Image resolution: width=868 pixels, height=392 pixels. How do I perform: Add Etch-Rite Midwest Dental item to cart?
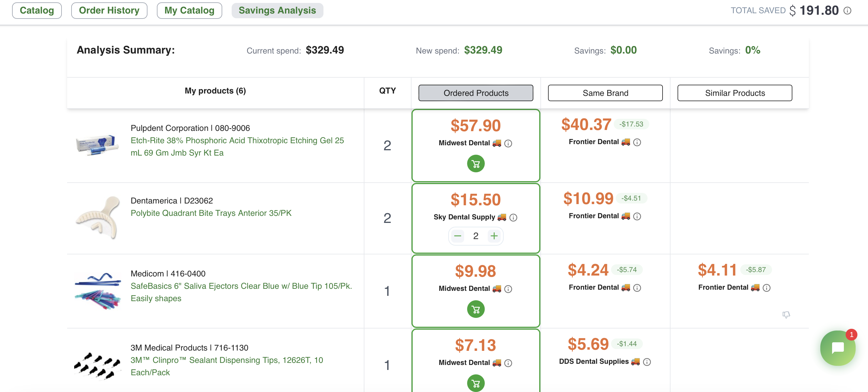tap(475, 164)
